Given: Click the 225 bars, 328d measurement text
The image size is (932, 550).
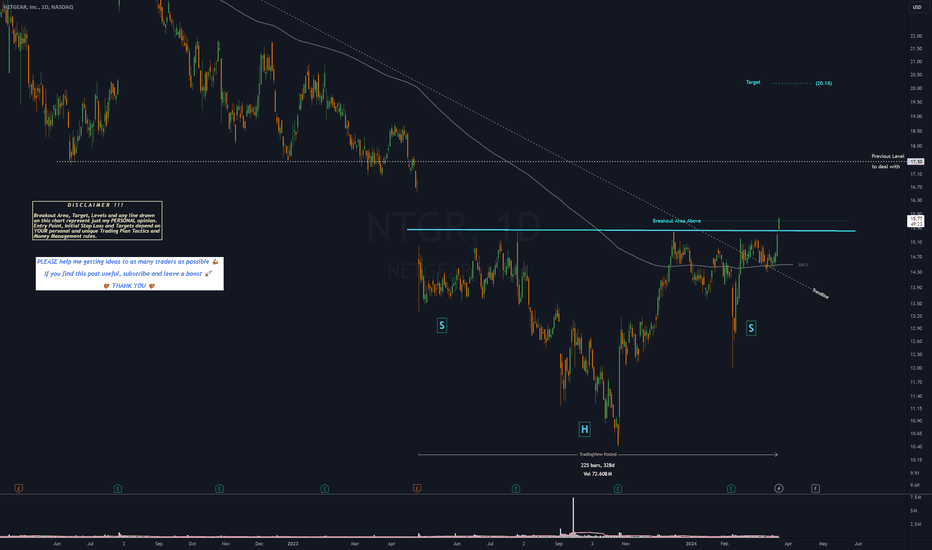Looking at the screenshot, I should (597, 466).
